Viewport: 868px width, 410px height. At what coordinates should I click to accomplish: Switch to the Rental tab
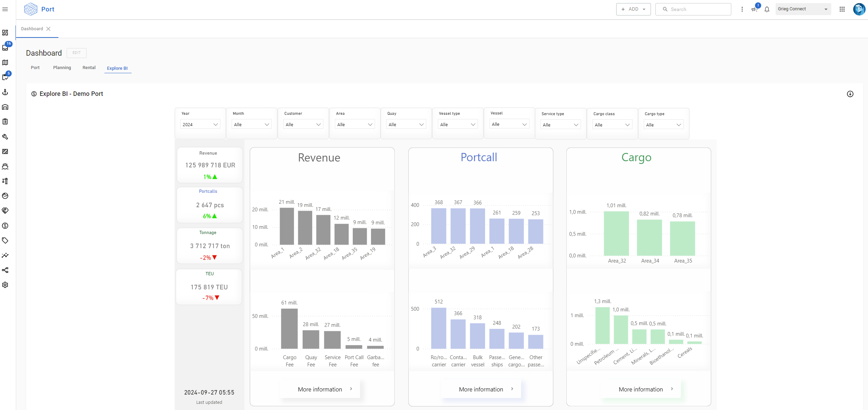coord(89,68)
